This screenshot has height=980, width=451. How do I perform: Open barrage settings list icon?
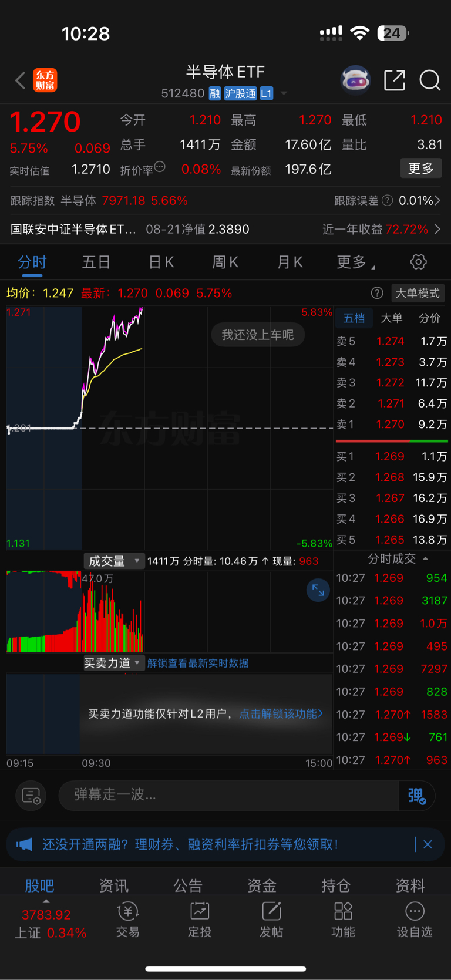tap(31, 796)
